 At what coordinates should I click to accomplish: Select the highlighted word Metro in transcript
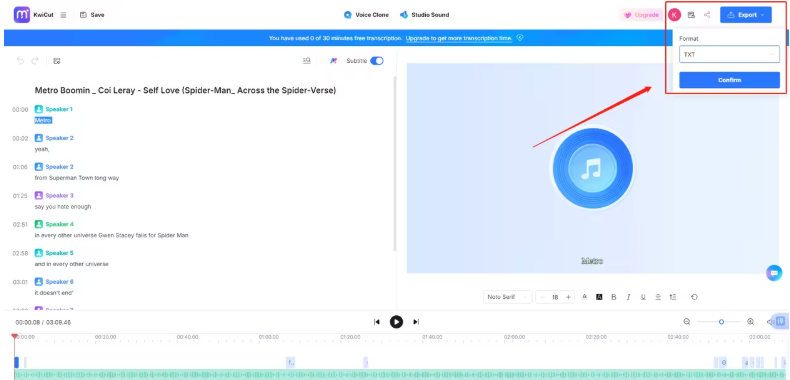tap(43, 120)
